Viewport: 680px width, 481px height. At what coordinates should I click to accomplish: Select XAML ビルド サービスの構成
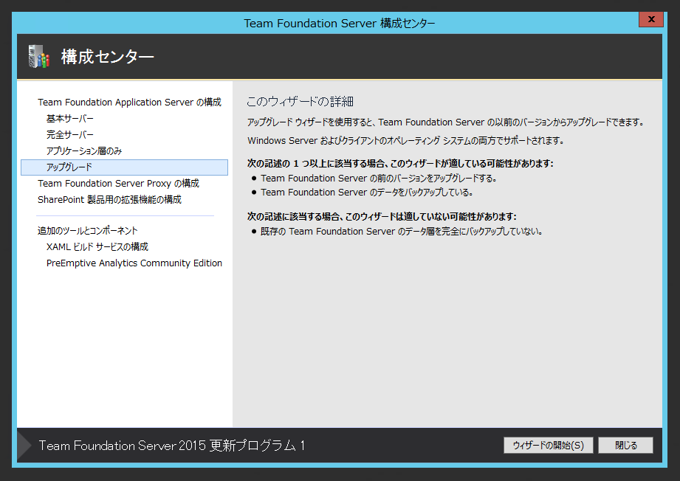tap(97, 247)
